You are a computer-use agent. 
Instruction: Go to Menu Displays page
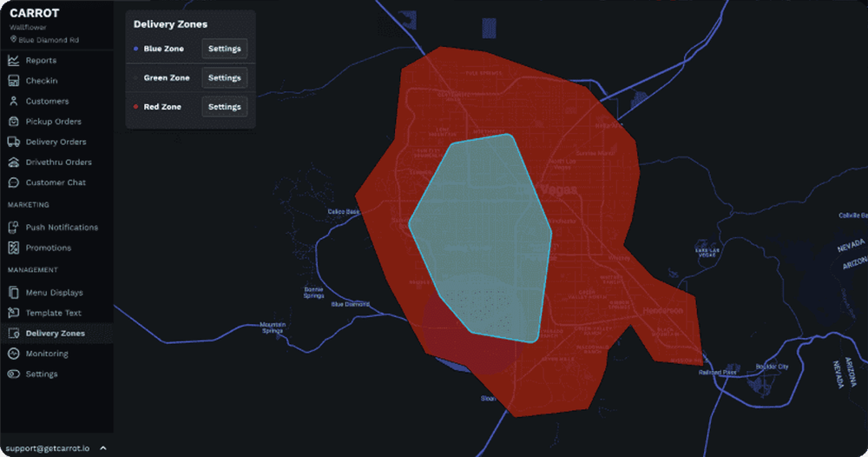click(x=54, y=293)
